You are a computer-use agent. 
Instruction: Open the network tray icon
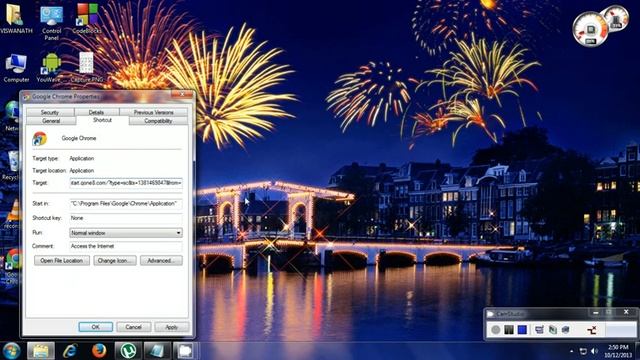(583, 351)
